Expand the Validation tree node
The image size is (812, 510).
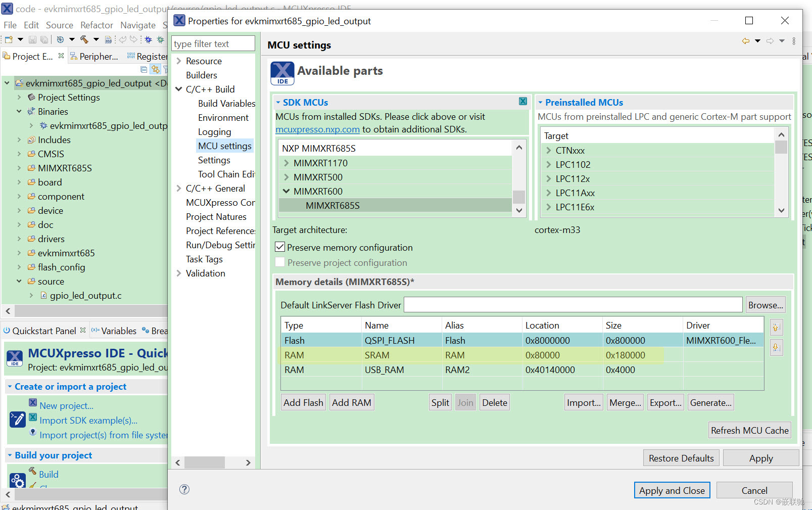click(179, 273)
